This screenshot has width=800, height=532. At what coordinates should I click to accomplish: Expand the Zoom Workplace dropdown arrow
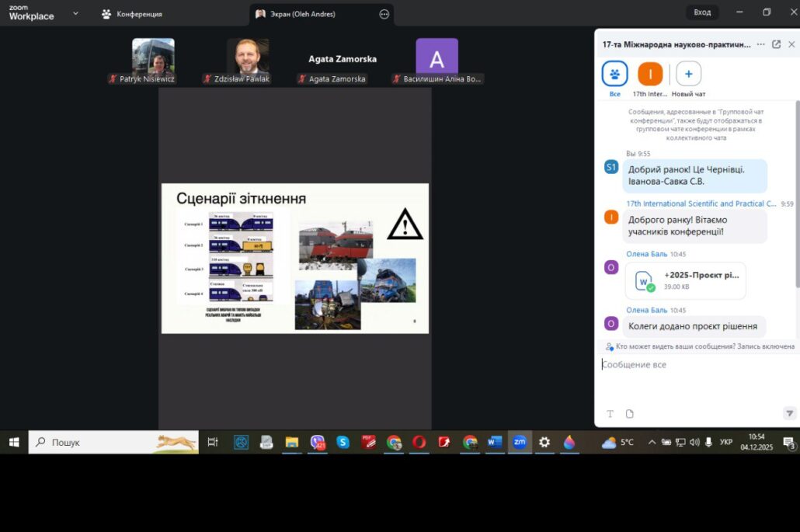[x=75, y=13]
